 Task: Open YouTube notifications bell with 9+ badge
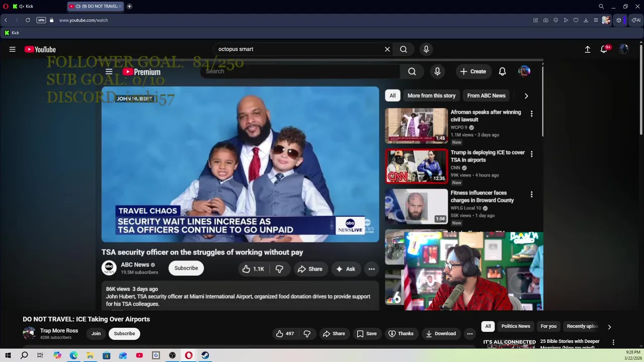click(x=604, y=49)
